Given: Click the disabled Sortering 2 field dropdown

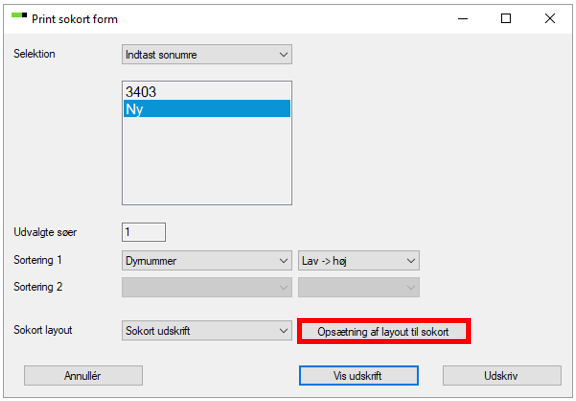Looking at the screenshot, I should click(x=207, y=287).
